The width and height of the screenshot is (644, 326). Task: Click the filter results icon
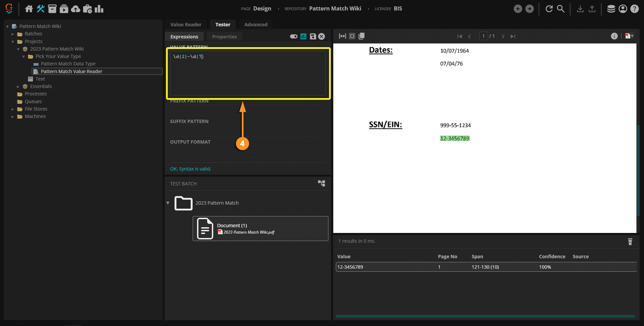630,241
